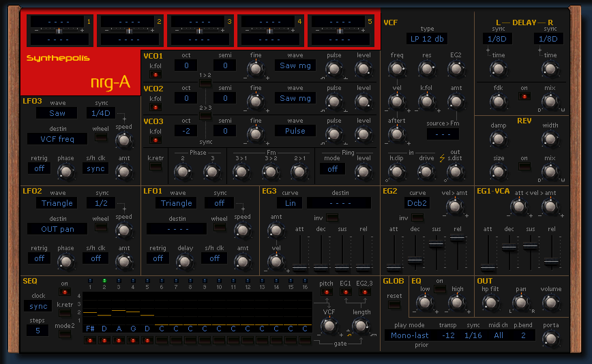
Task: Click the SEQ clock sync button
Action: (x=38, y=306)
